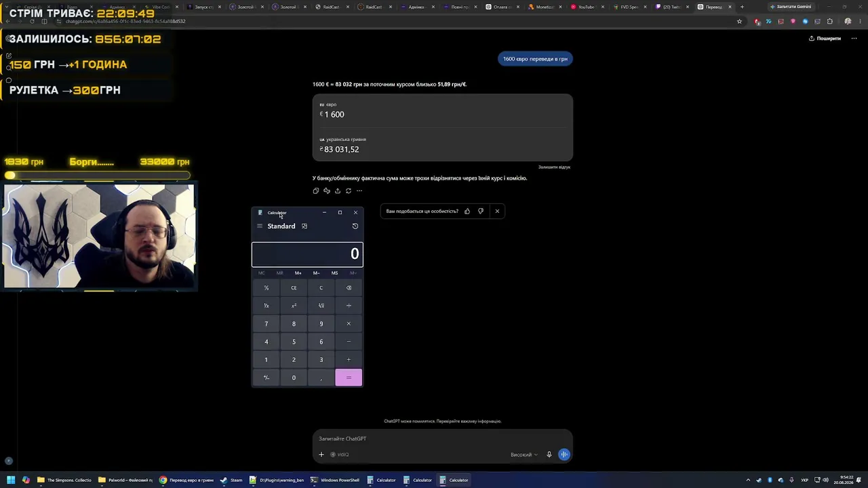The width and height of the screenshot is (868, 488).
Task: Click the divide key in Calculator
Action: coord(349,306)
